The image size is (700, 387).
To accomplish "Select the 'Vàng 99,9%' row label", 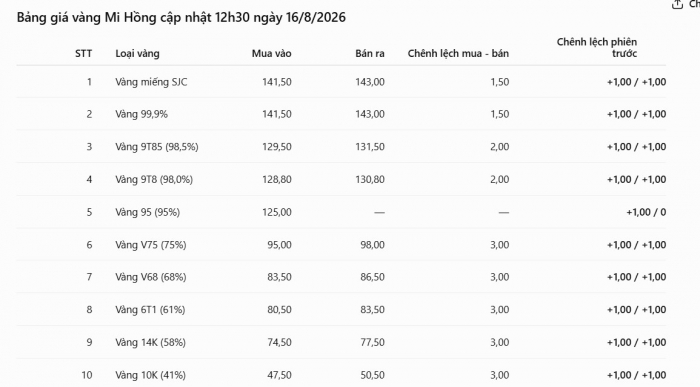I will click(142, 114).
